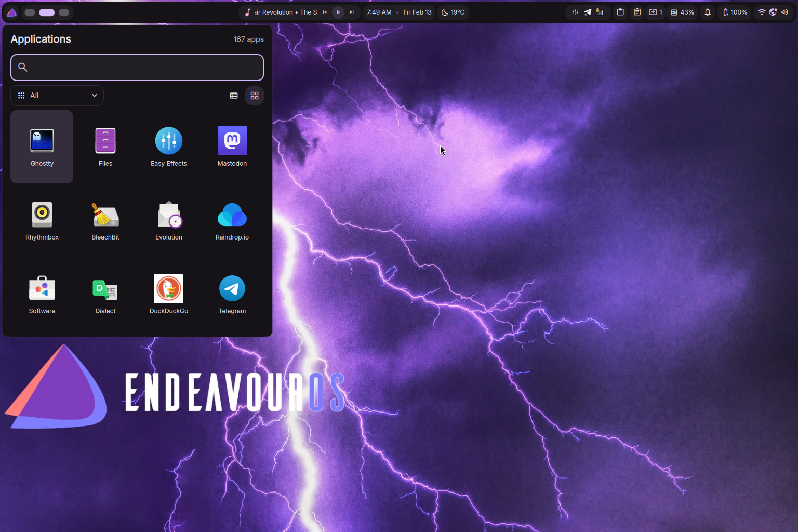Viewport: 798px width, 532px height.
Task: Open the Wi-Fi network menu in the top bar
Action: point(762,12)
